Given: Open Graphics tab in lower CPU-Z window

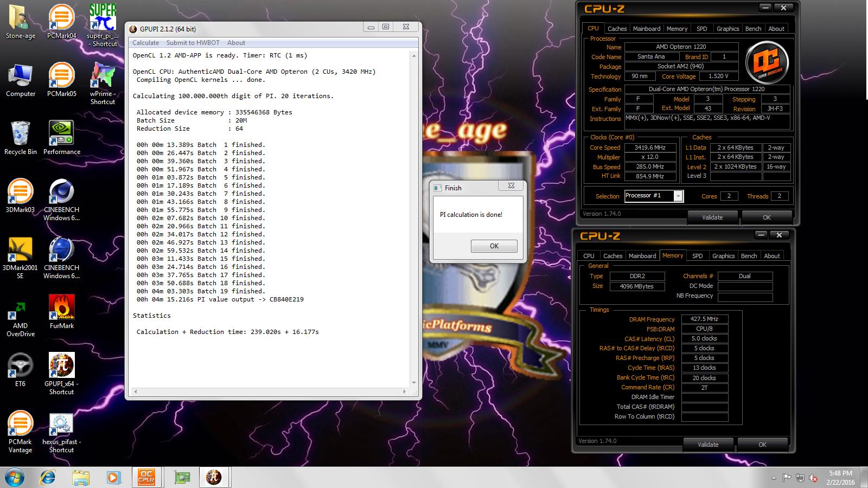Looking at the screenshot, I should (723, 256).
